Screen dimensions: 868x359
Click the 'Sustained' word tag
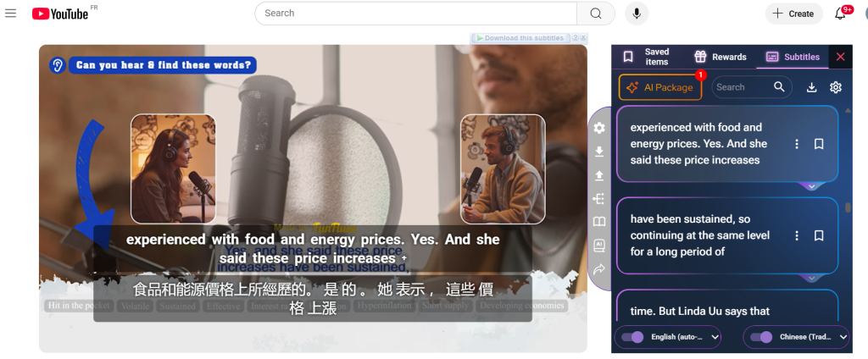[178, 306]
